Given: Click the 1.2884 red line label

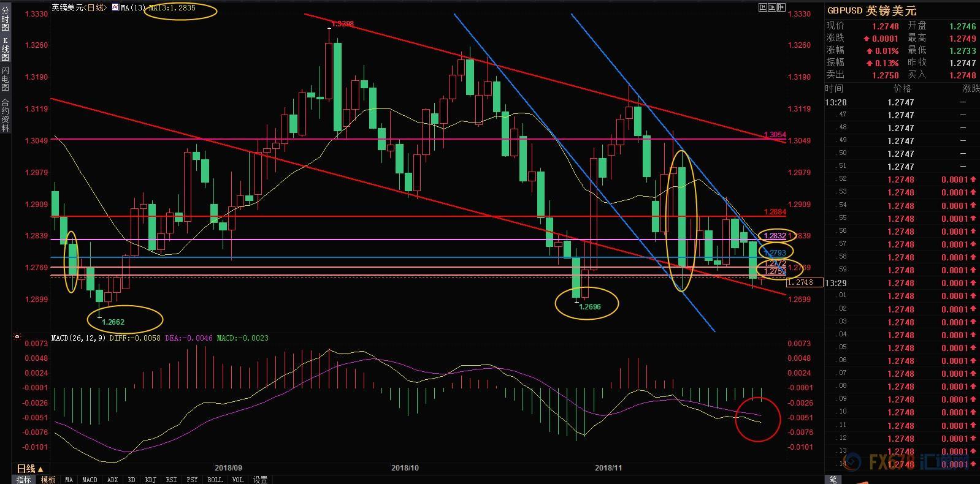Looking at the screenshot, I should (775, 212).
